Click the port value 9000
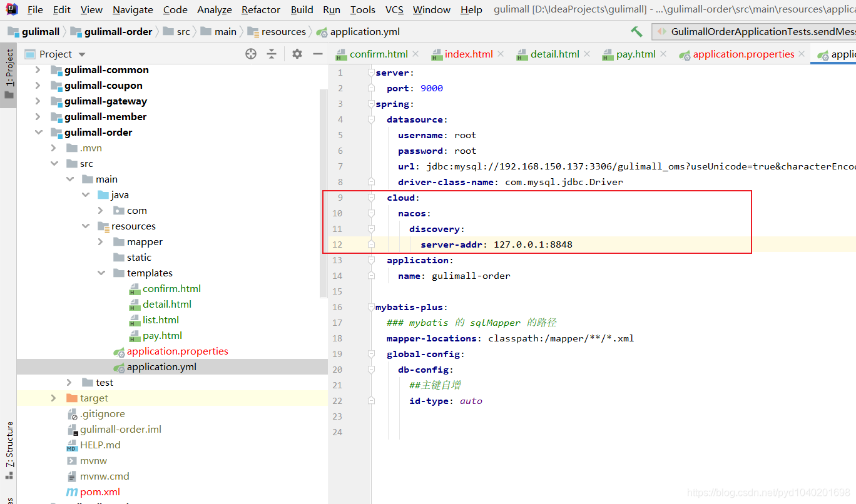 click(432, 88)
